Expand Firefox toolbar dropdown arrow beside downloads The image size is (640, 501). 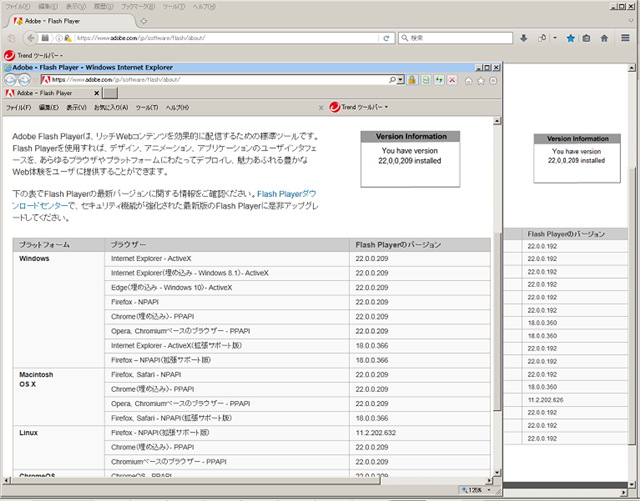[555, 38]
